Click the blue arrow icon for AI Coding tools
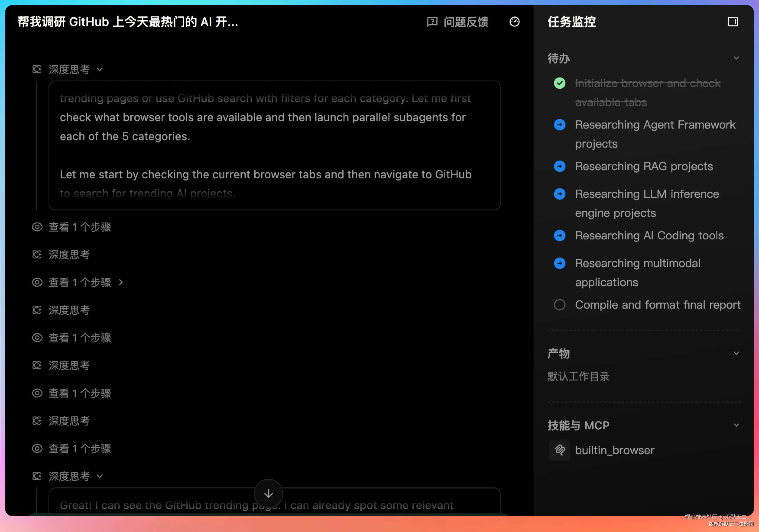The height and width of the screenshot is (532, 759). pos(559,236)
